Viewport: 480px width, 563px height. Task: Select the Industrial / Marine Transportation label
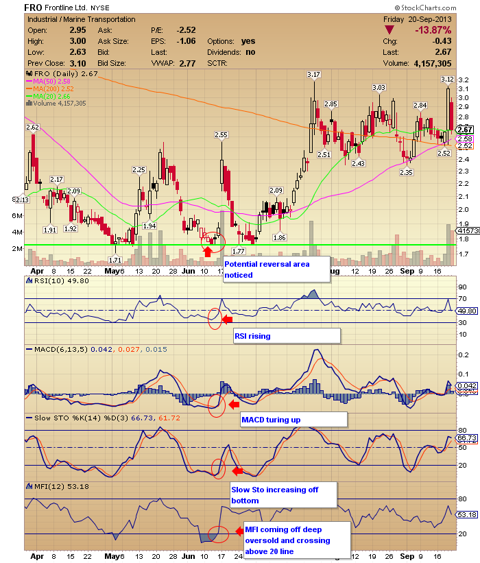[81, 19]
